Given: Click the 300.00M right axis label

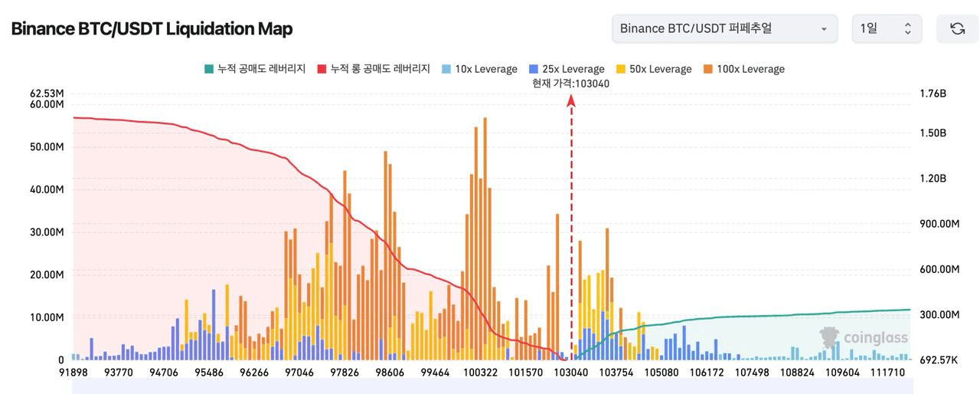Looking at the screenshot, I should (939, 314).
